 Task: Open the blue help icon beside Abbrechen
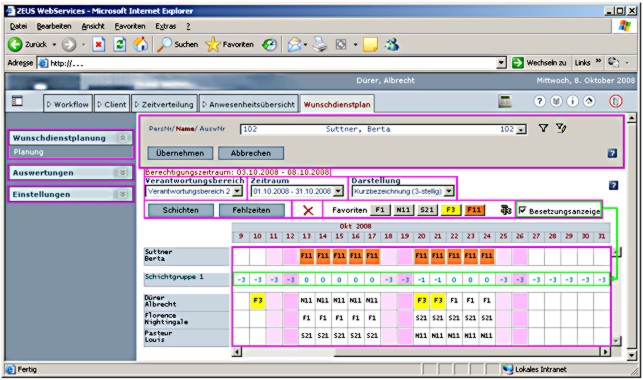pyautogui.click(x=612, y=153)
